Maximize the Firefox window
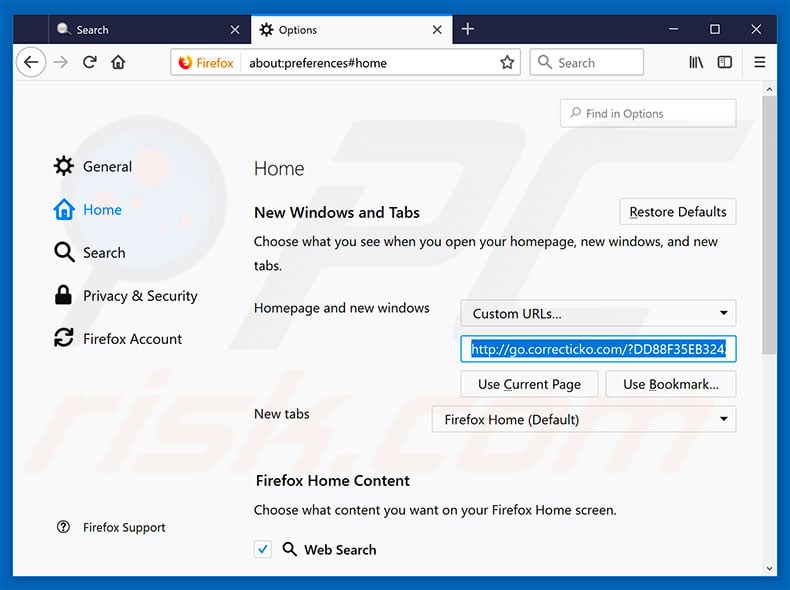Image resolution: width=790 pixels, height=590 pixels. click(x=714, y=29)
